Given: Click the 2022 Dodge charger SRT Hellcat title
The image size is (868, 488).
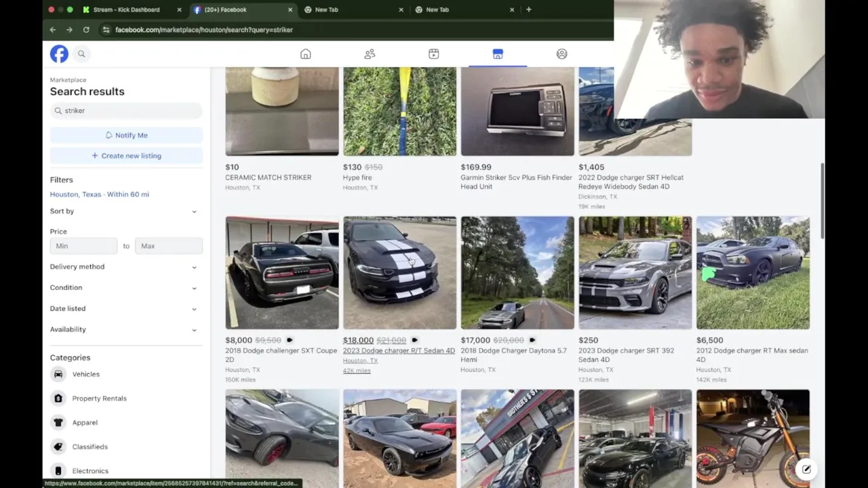Looking at the screenshot, I should [631, 182].
